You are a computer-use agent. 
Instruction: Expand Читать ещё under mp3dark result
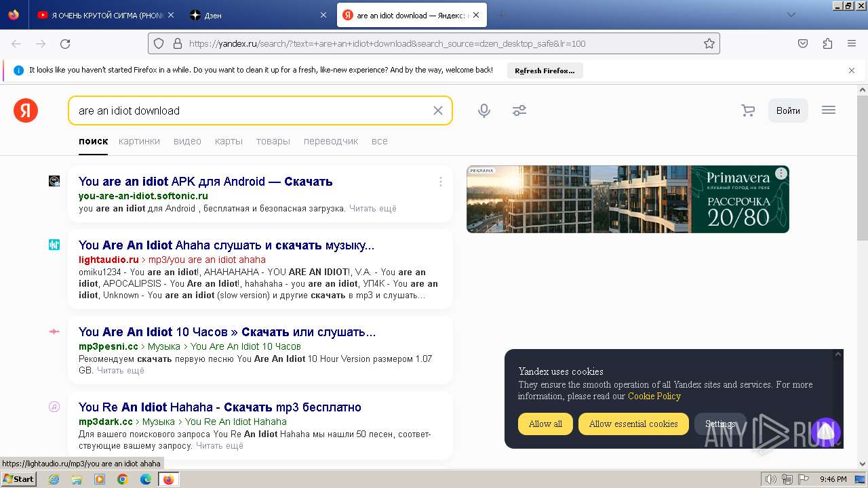click(220, 446)
